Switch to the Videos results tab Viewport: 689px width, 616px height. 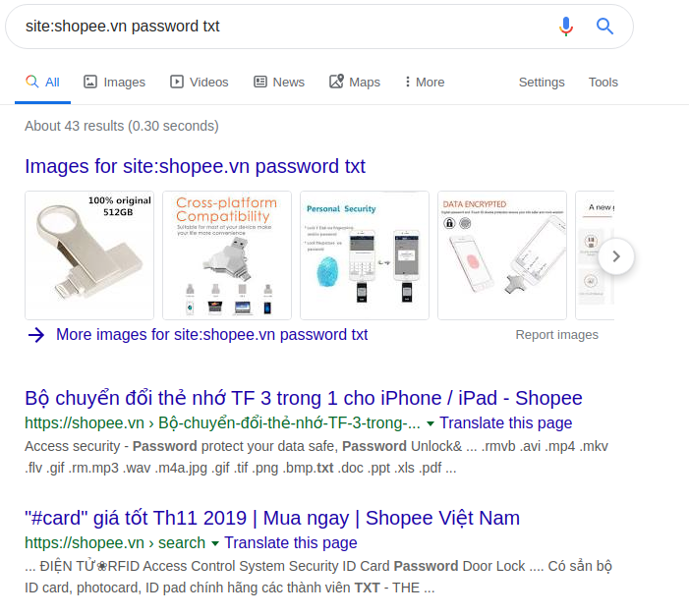[x=199, y=83]
